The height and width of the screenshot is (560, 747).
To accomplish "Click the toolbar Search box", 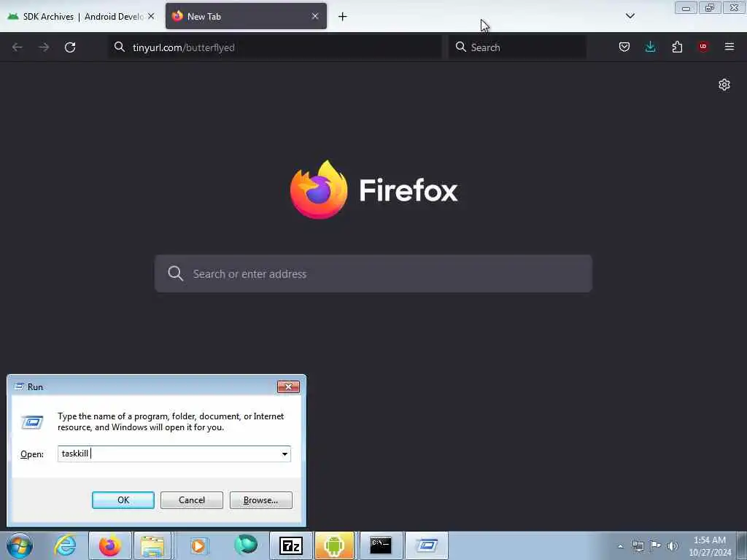I will pos(517,47).
